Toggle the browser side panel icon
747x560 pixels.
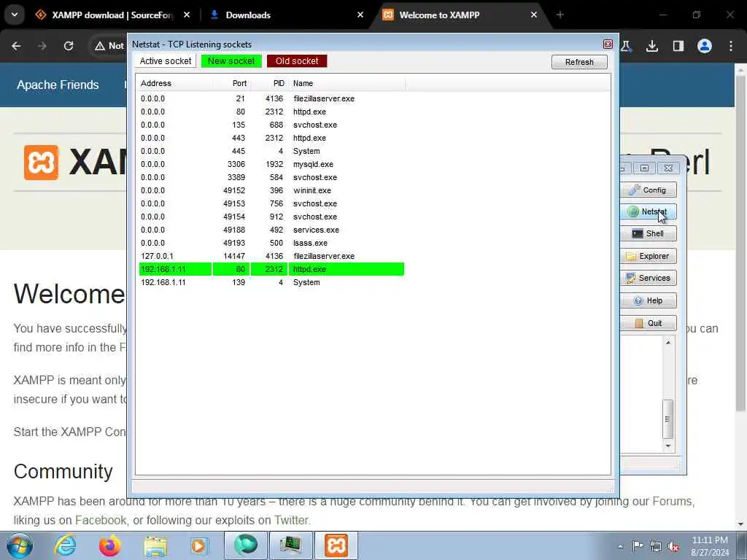678,46
